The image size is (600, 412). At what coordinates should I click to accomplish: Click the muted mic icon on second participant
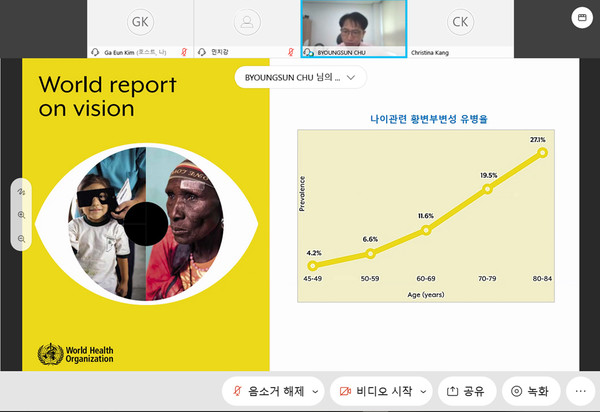tap(290, 51)
